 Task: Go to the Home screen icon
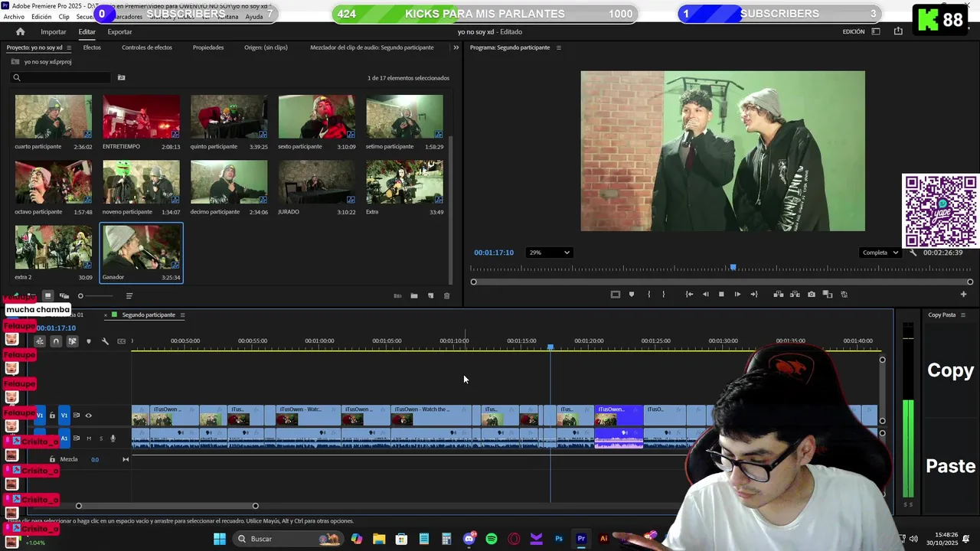click(x=20, y=31)
